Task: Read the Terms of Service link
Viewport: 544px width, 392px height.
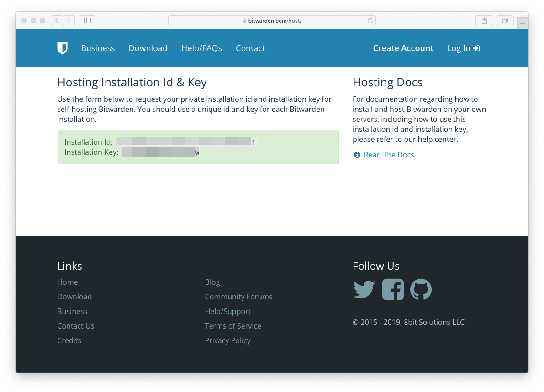Action: [x=233, y=326]
